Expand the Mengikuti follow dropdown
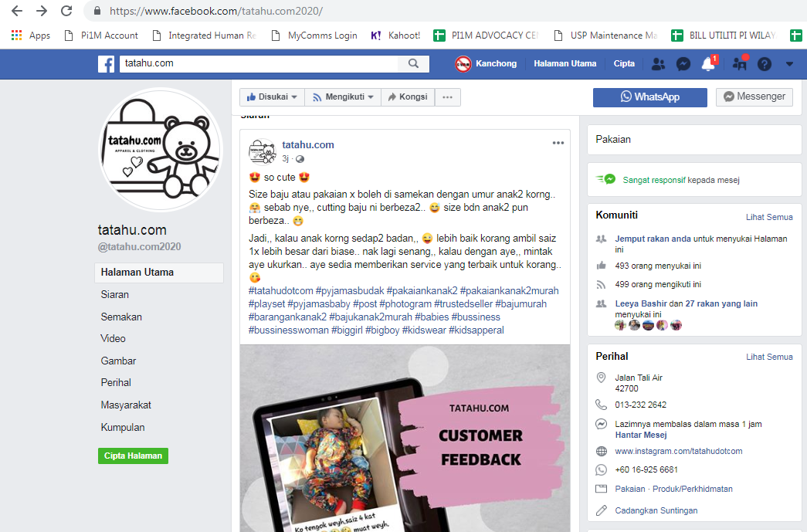 (x=343, y=97)
